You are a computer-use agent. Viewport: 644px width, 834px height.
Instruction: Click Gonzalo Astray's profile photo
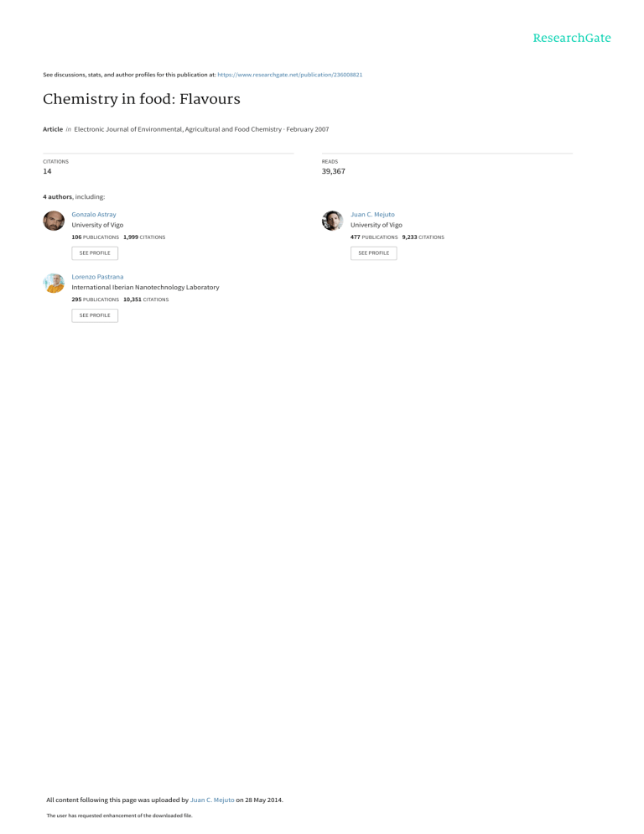(x=54, y=221)
